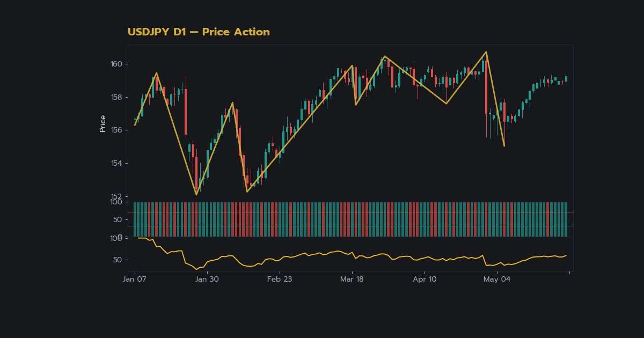644x338 pixels.
Task: Click the Price axis label
Action: pyautogui.click(x=103, y=123)
